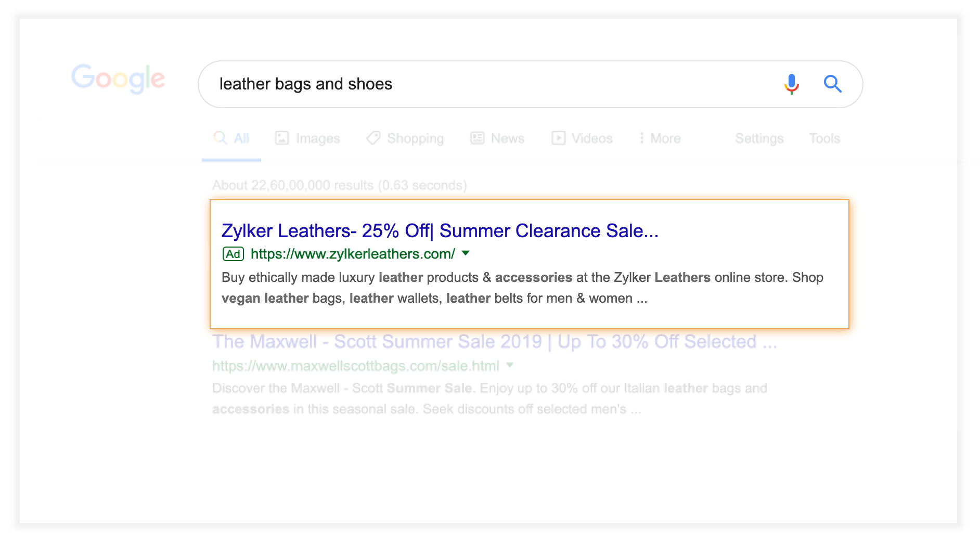Focus the search box containing 'leather bags and shoes'
The height and width of the screenshot is (542, 980).
click(x=530, y=84)
